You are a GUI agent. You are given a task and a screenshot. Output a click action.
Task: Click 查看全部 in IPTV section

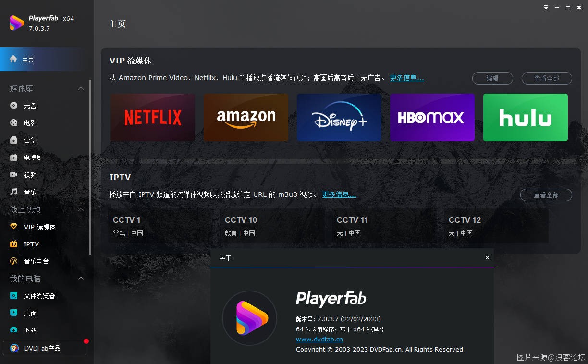pos(546,195)
